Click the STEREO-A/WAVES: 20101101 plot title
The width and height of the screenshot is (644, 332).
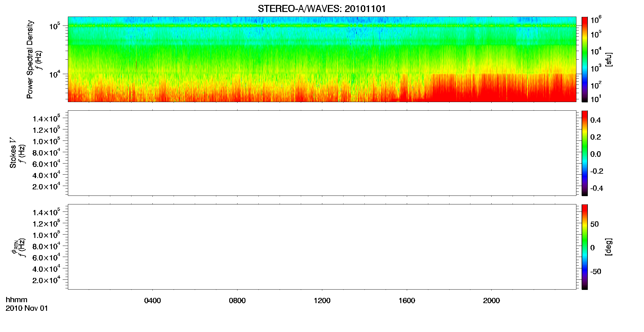pyautogui.click(x=322, y=9)
